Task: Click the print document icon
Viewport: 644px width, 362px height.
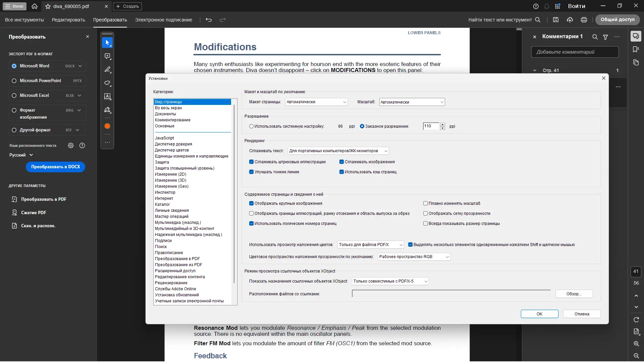Action: tap(584, 20)
